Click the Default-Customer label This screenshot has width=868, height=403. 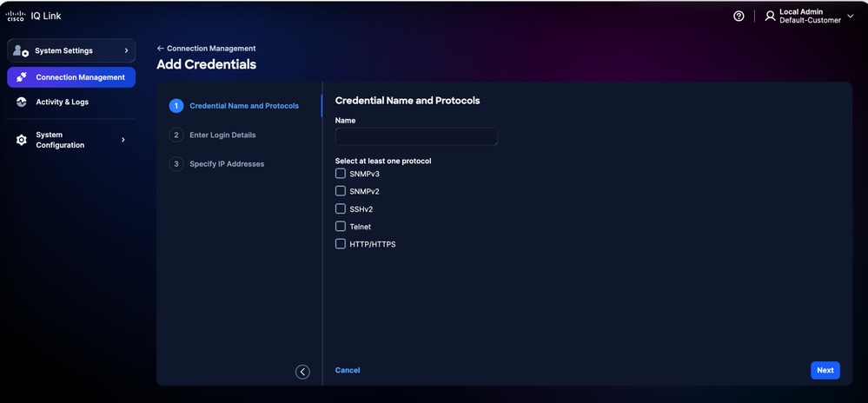pos(810,21)
